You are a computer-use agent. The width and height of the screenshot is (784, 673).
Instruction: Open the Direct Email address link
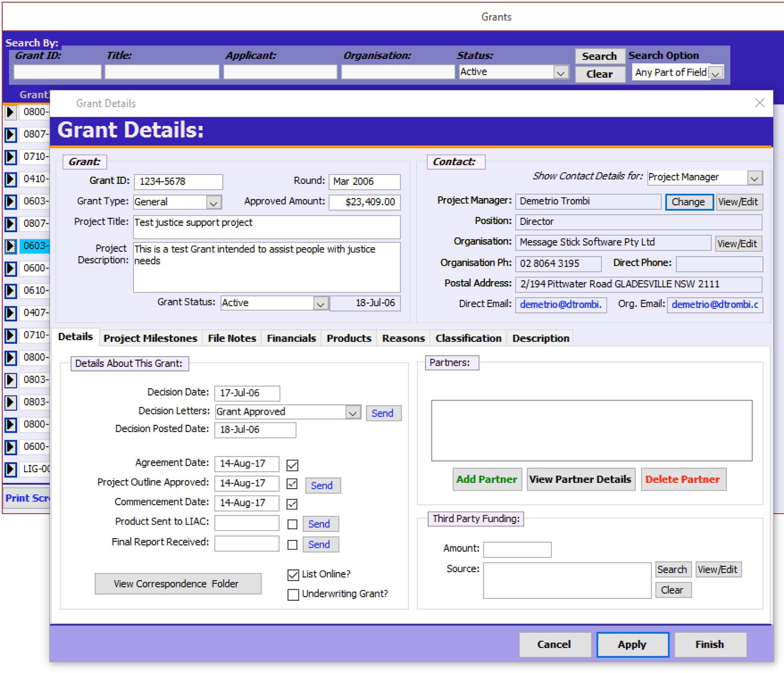tap(561, 305)
